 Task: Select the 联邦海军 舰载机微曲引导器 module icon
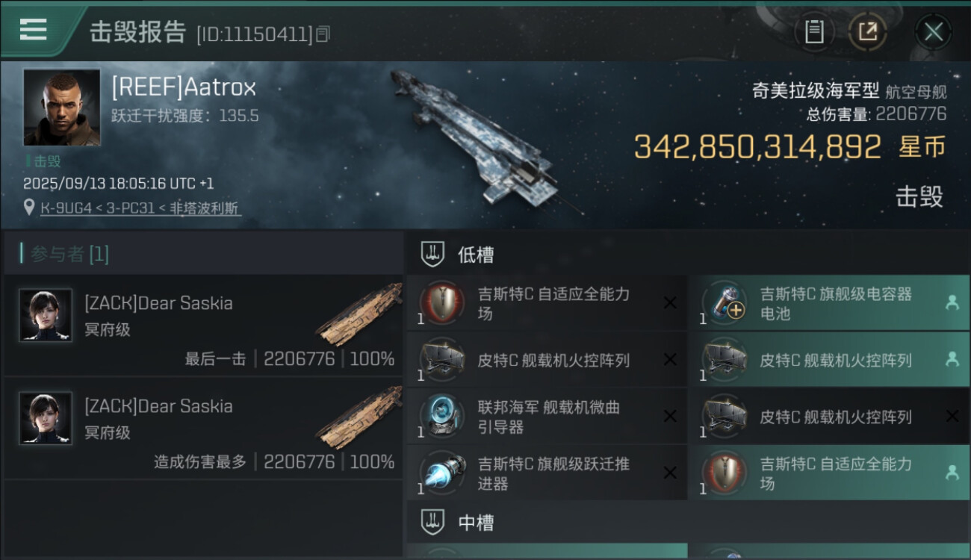click(441, 417)
